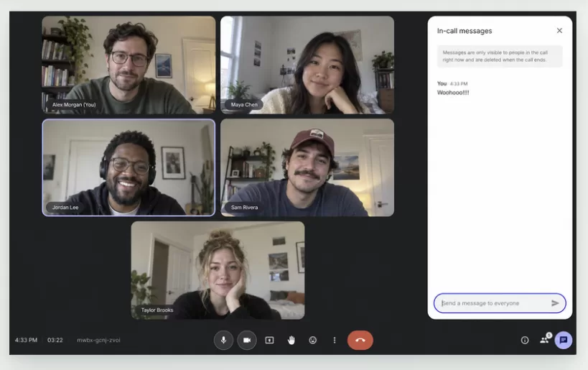Click the 'In-call messages' heading
The width and height of the screenshot is (588, 370).
465,31
